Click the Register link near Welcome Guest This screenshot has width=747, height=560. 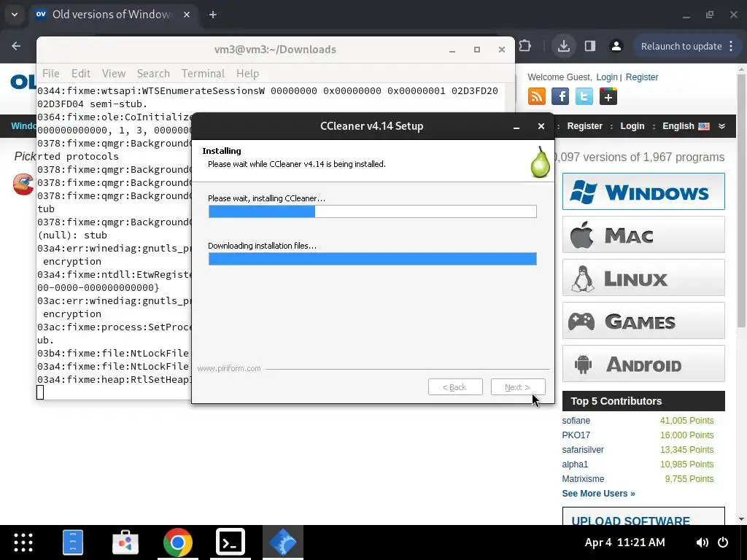pyautogui.click(x=642, y=77)
